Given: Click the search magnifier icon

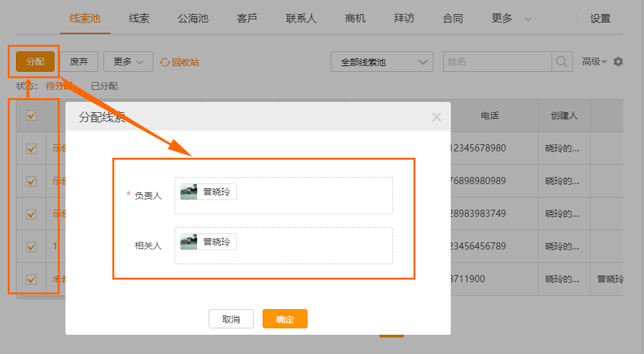Looking at the screenshot, I should point(562,62).
